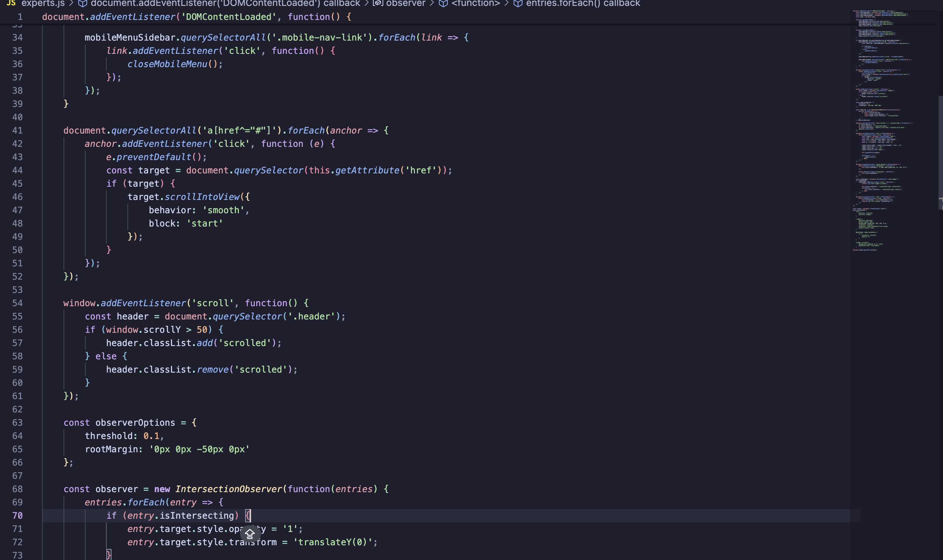Open the experts.js breadcrumb item
Viewport: 943px width, 560px height.
point(43,3)
